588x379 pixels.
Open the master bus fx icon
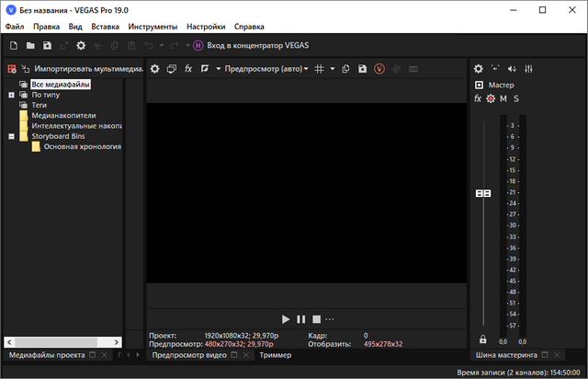point(478,98)
